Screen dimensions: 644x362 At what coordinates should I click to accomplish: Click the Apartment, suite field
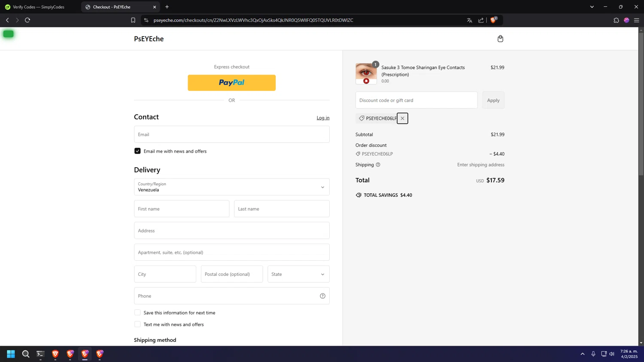(x=232, y=252)
